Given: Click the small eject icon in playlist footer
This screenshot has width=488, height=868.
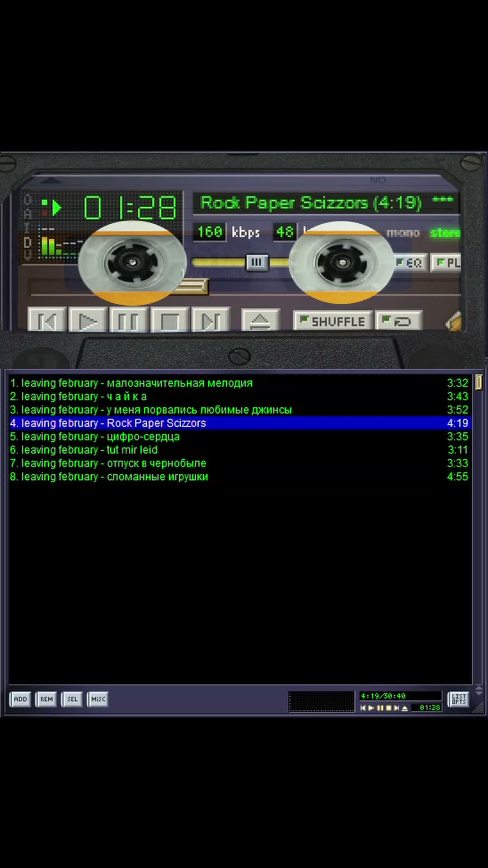Looking at the screenshot, I should (x=405, y=708).
